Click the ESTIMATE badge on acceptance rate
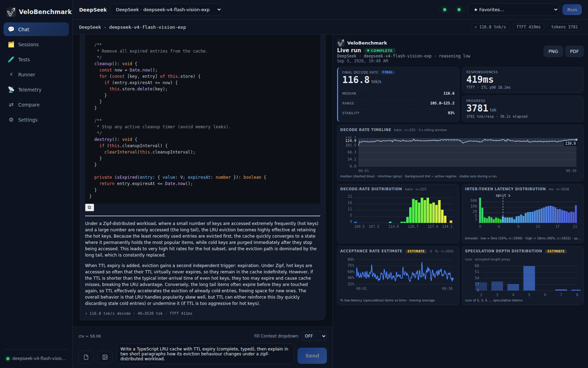The height and width of the screenshot is (368, 588). [x=416, y=251]
